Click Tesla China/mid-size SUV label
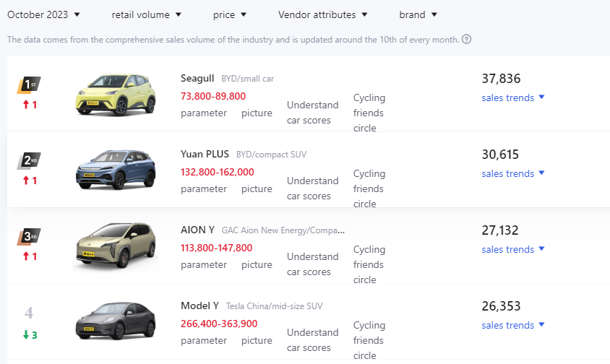This screenshot has height=364, width=610. point(274,306)
